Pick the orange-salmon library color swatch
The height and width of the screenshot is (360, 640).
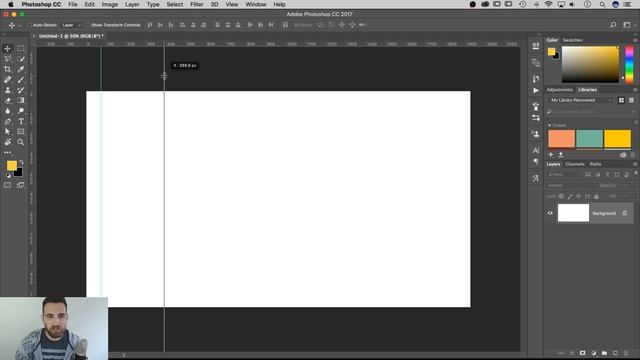561,139
